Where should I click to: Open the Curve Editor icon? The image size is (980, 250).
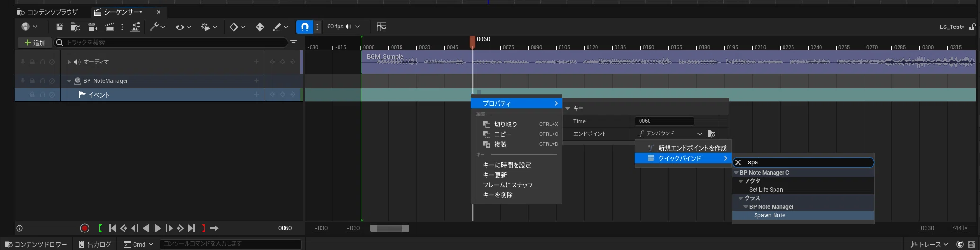click(382, 27)
